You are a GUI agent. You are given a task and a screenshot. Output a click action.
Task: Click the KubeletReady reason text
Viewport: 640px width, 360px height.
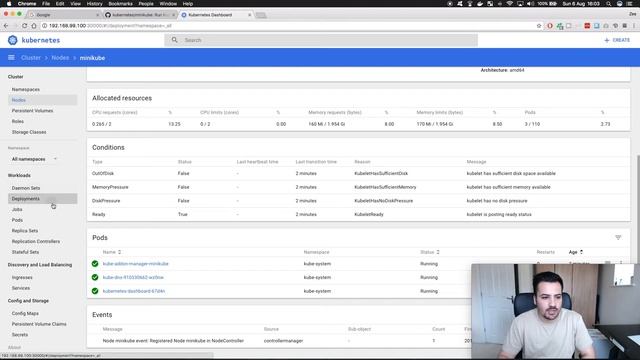tap(369, 214)
